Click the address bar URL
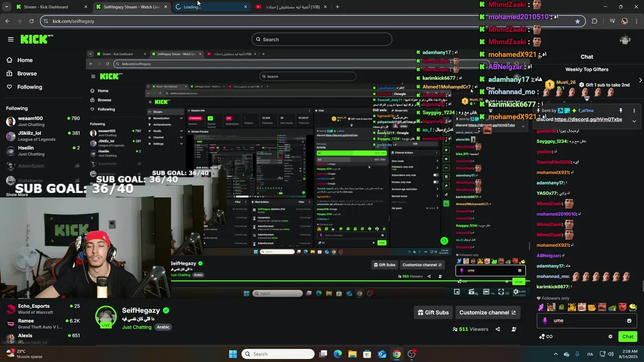Viewport: 644px width, 362px height. (73, 21)
